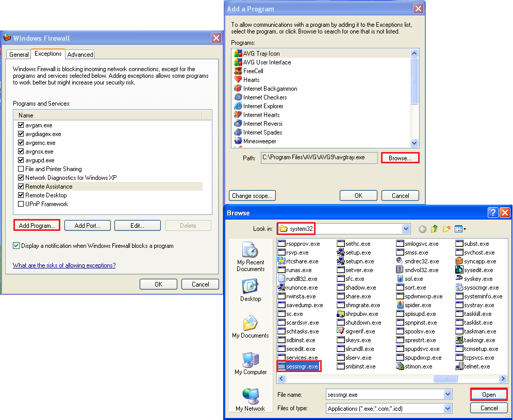513x420 pixels.
Task: Toggle the Remote Assistance checkbox
Action: pyautogui.click(x=21, y=187)
